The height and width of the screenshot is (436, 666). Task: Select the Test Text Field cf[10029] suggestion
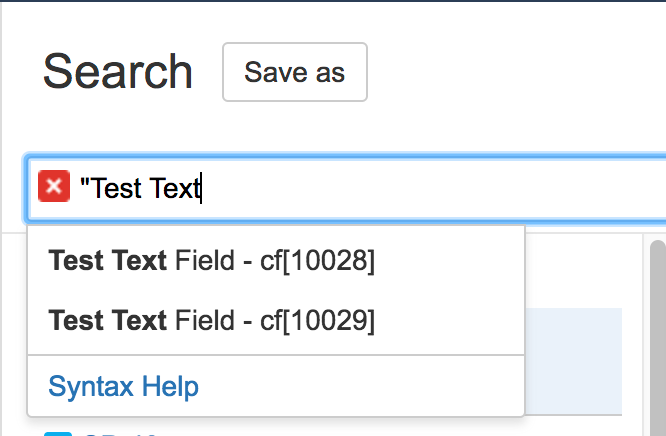[x=211, y=320]
